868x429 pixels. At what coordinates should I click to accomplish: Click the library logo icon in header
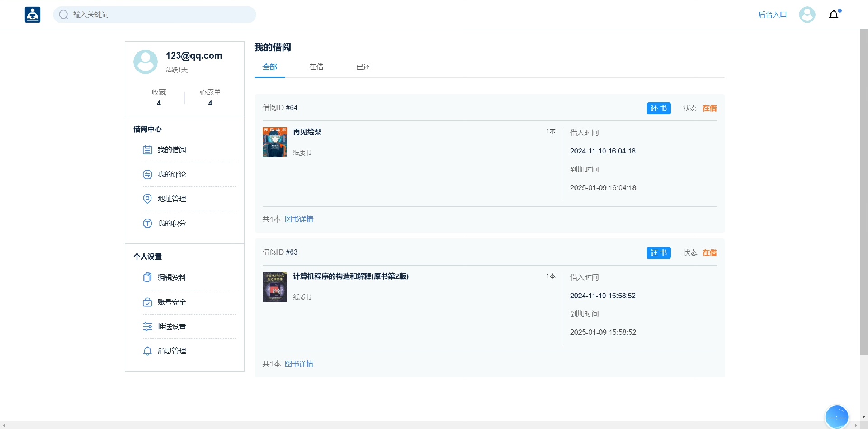[33, 14]
